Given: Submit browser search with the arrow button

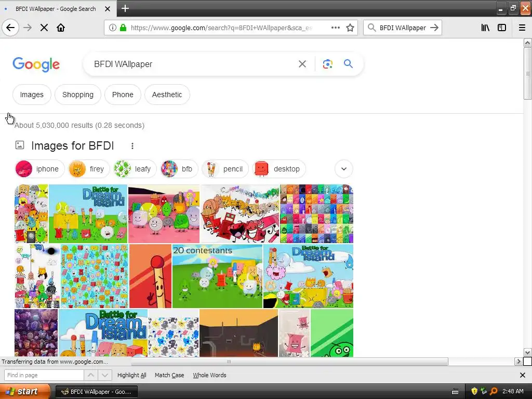Looking at the screenshot, I should pyautogui.click(x=434, y=28).
